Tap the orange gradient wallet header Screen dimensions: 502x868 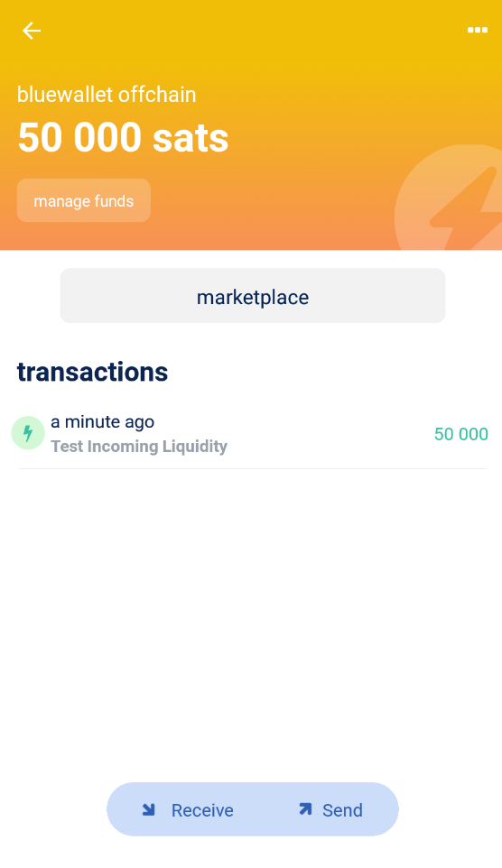(251, 125)
